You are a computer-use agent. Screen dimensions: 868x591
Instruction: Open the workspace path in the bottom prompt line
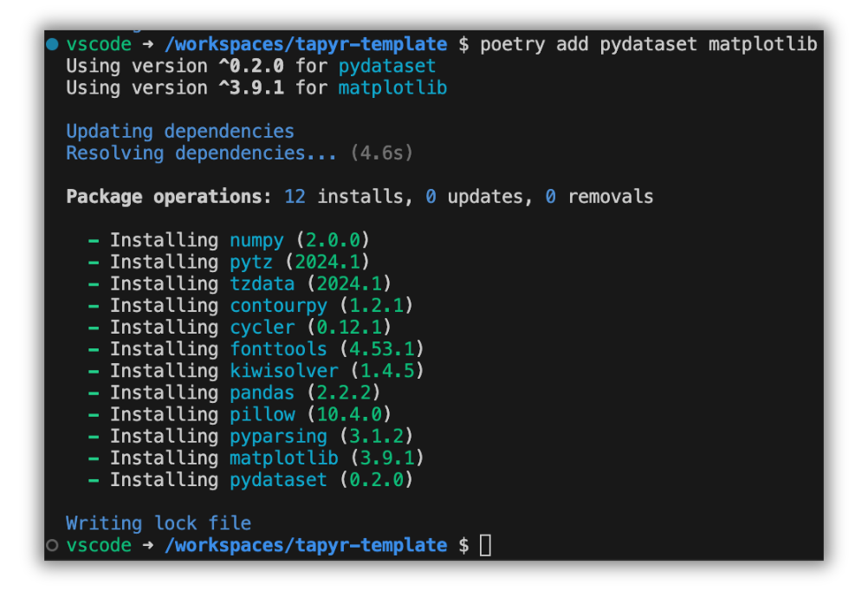pos(306,545)
